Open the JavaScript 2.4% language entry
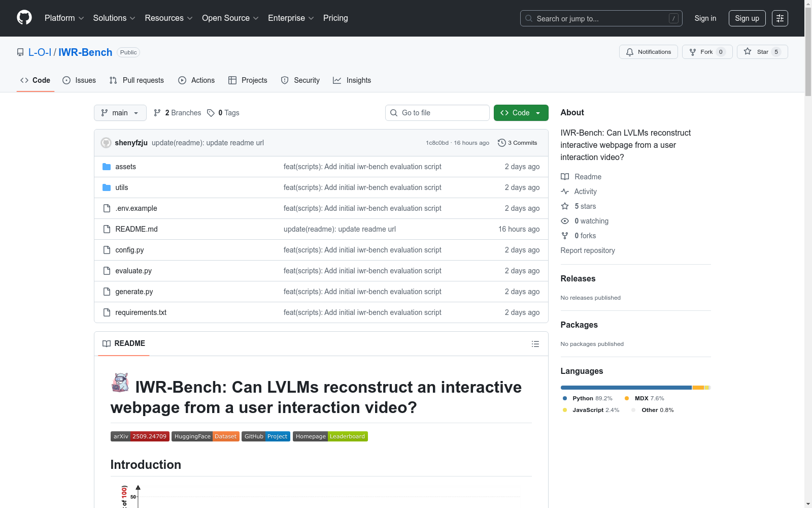The width and height of the screenshot is (812, 508). (x=591, y=410)
